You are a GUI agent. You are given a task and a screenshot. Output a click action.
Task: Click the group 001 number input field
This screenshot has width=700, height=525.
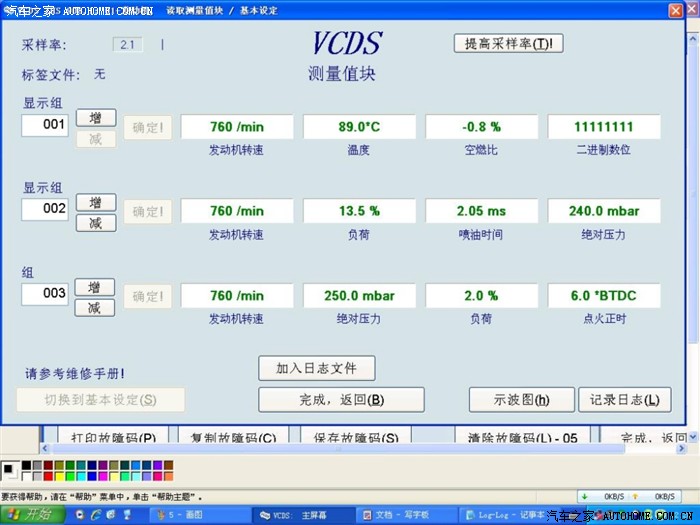[x=46, y=125]
